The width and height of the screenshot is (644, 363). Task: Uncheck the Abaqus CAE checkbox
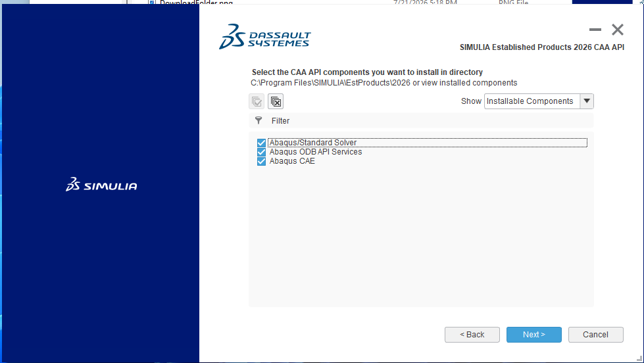click(261, 161)
